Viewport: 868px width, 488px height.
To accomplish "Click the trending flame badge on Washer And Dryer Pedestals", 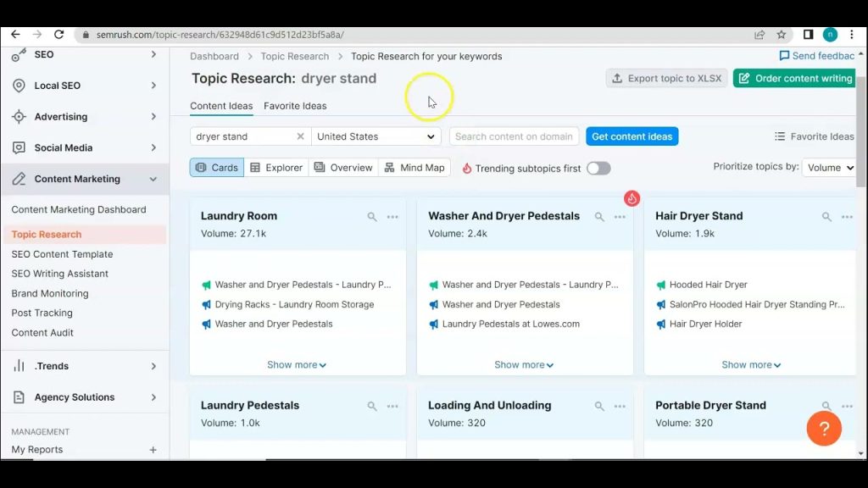I will 632,198.
